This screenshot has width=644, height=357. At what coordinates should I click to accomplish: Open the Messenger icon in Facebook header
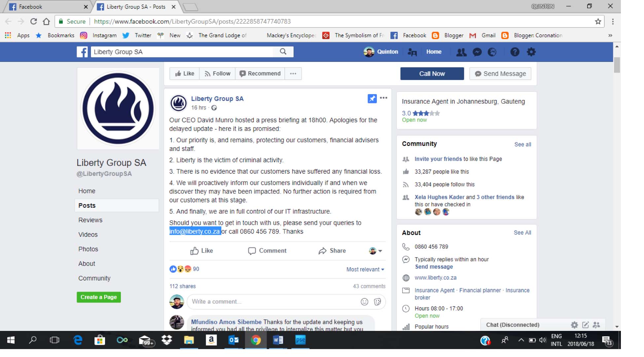pos(477,52)
